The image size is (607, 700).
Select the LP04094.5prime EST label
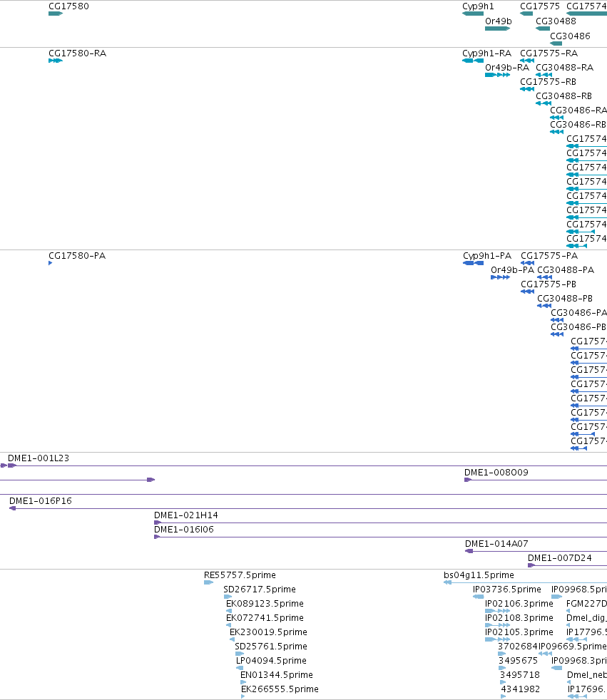click(272, 661)
